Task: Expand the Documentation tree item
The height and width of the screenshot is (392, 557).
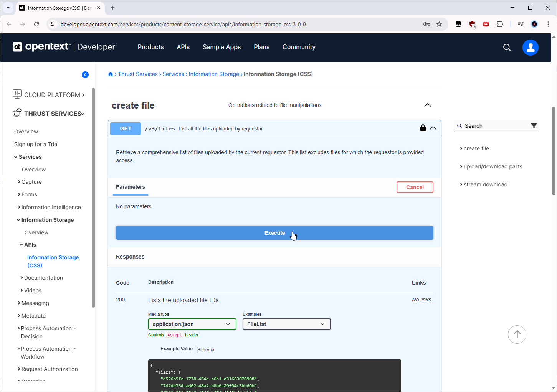Action: (22, 278)
